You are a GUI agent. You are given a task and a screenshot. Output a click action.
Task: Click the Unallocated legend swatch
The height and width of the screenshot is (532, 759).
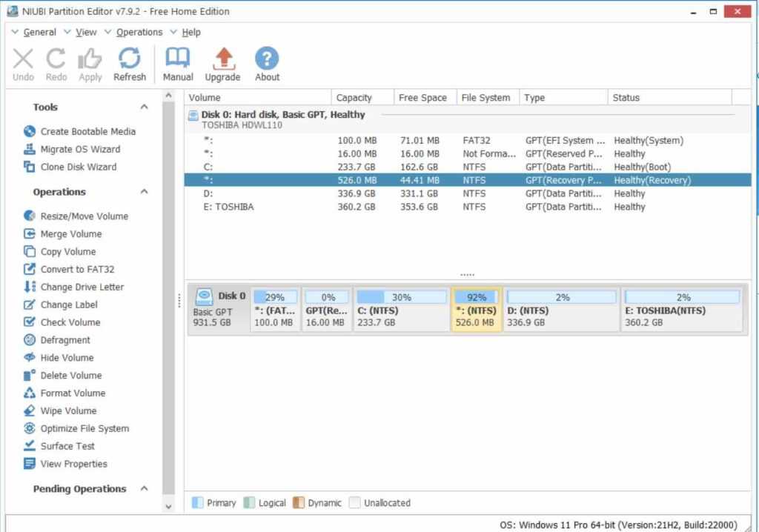pyautogui.click(x=354, y=502)
